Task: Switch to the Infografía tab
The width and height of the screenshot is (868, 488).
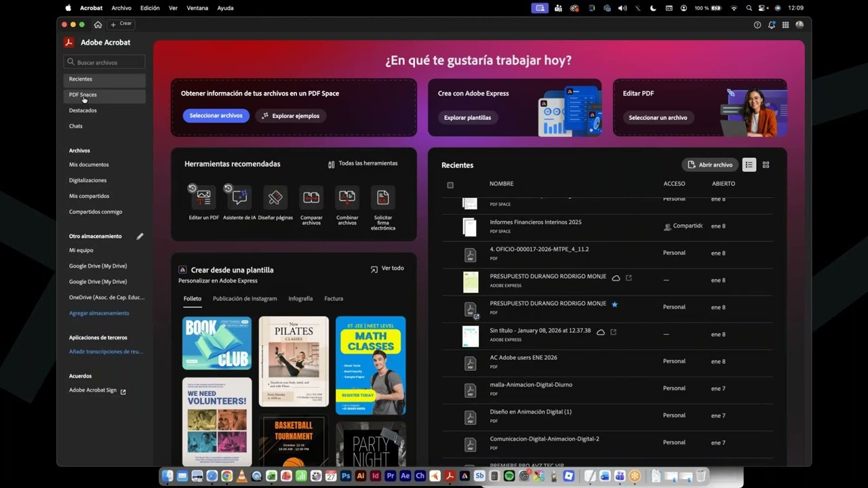Action: pyautogui.click(x=300, y=298)
